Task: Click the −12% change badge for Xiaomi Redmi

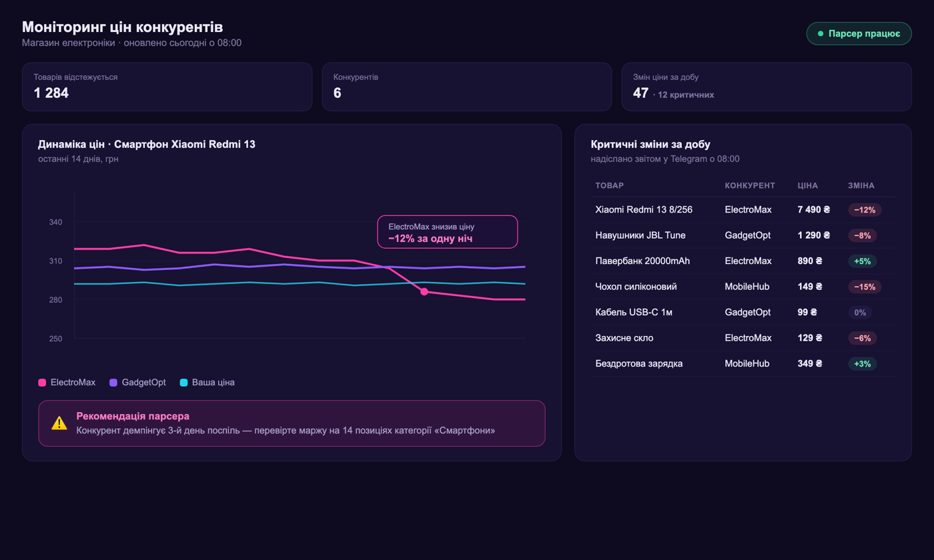Action: point(865,210)
